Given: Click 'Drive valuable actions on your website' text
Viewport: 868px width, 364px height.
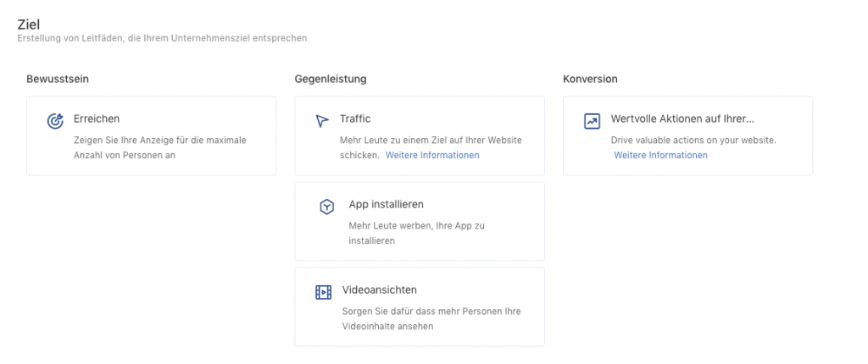Looking at the screenshot, I should [693, 141].
